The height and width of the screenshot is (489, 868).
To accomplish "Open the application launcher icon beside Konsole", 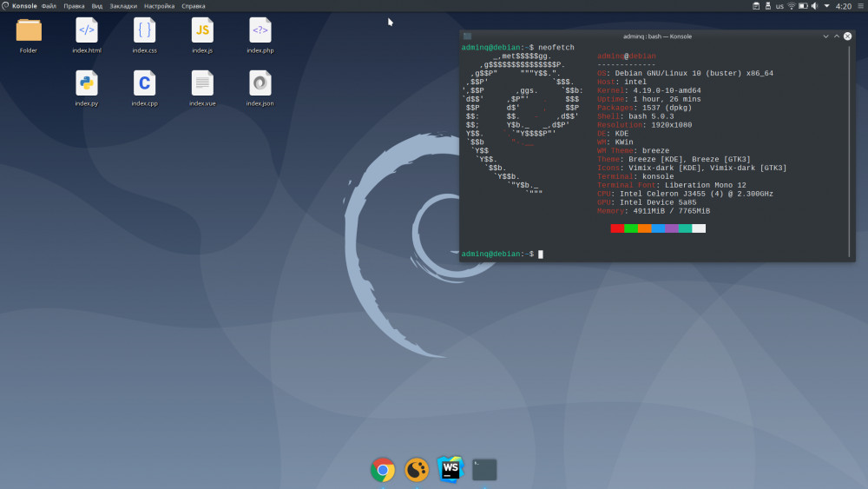I will (5, 6).
